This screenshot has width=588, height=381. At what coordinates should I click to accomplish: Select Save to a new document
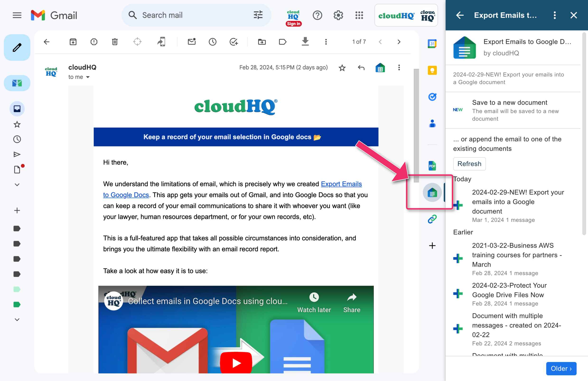[513, 110]
